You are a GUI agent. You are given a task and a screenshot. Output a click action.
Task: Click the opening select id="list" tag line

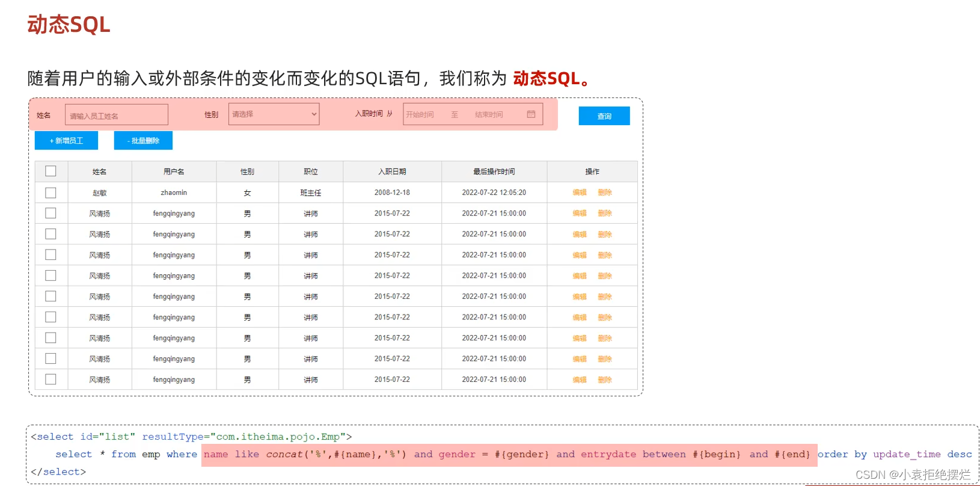pyautogui.click(x=191, y=437)
